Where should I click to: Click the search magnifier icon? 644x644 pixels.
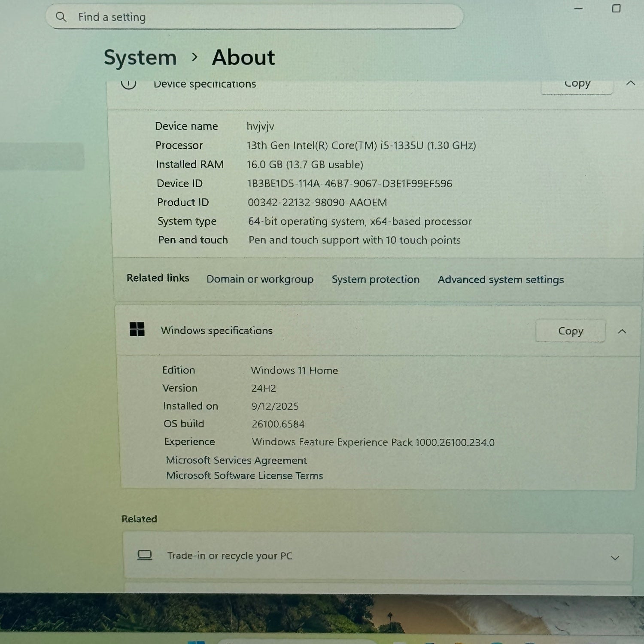61,17
